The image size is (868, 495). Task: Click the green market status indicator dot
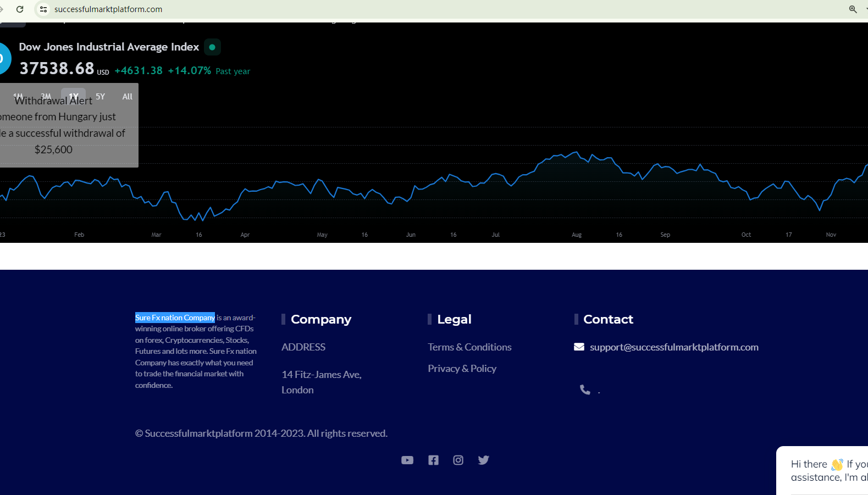[212, 47]
